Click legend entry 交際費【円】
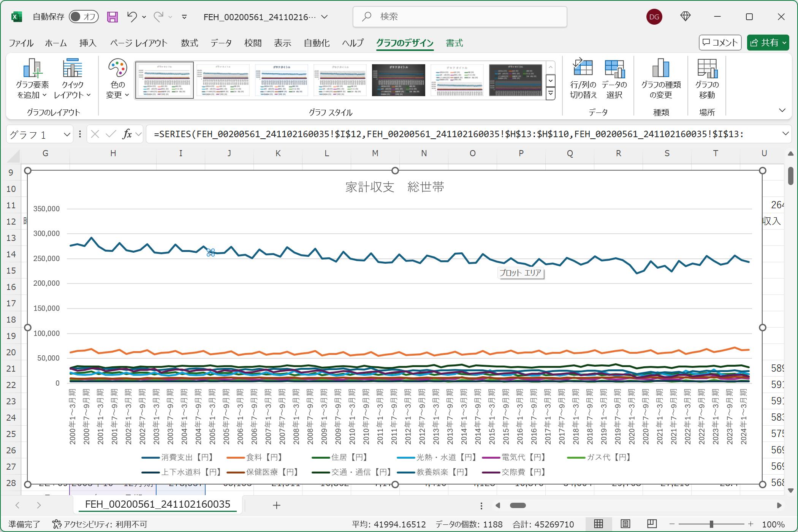This screenshot has height=532, width=798. coord(515,472)
